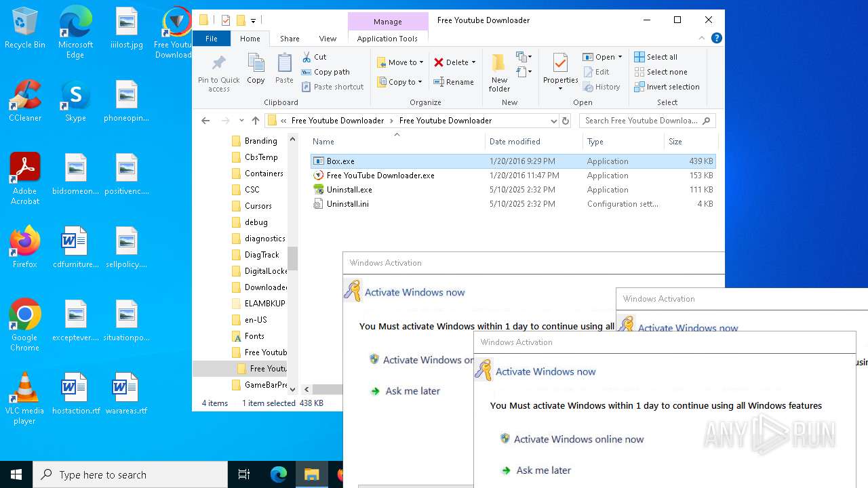Collapse the ribbon with the chevron
This screenshot has width=868, height=488.
pyautogui.click(x=702, y=39)
